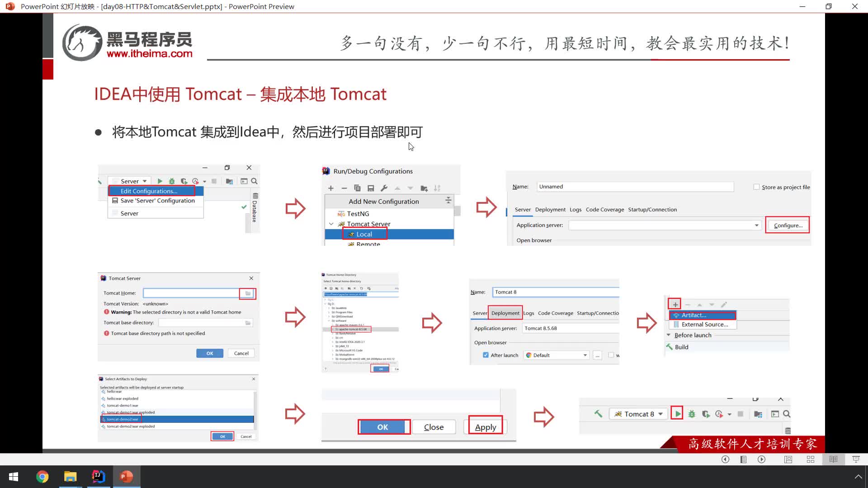Open Deployment tab in Tomcat 8 configuration

point(505,313)
